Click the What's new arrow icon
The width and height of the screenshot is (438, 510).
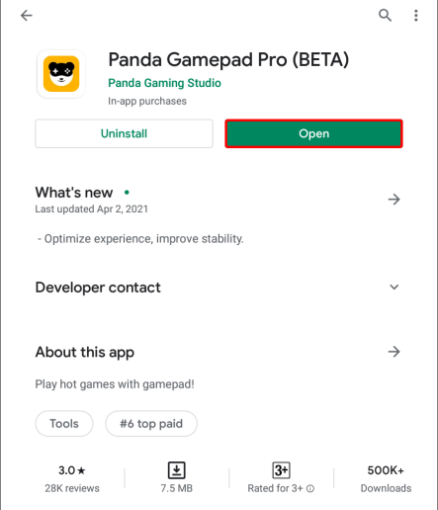(x=394, y=199)
